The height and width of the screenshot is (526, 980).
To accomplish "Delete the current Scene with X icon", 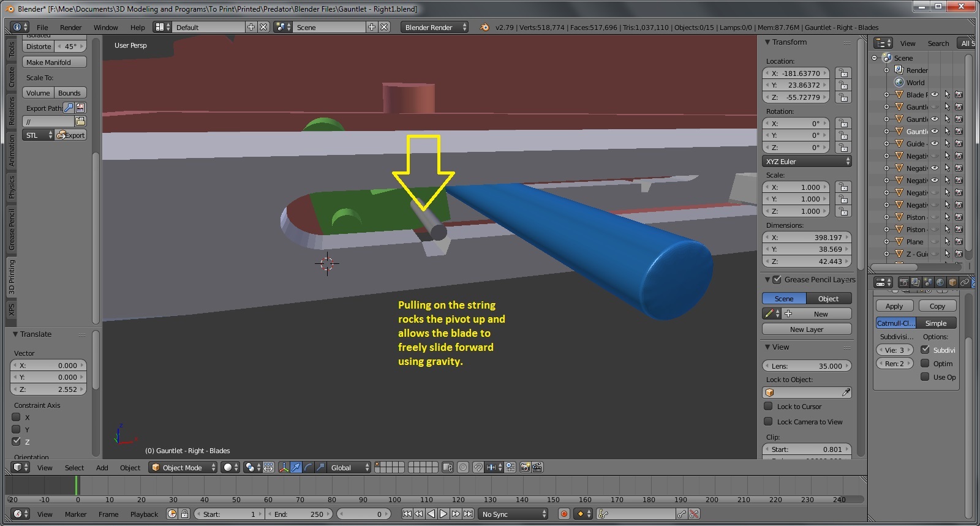I will coord(384,27).
